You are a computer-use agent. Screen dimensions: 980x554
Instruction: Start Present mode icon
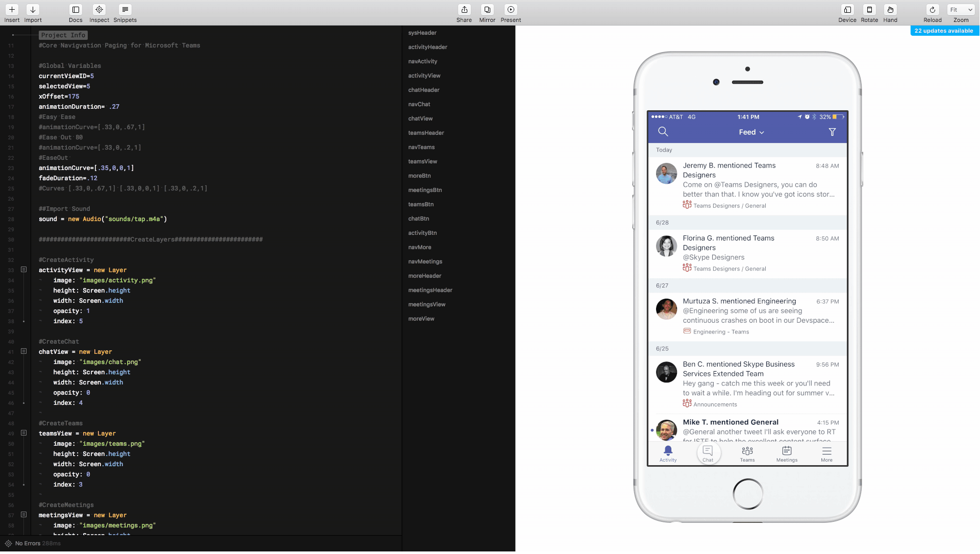(x=511, y=10)
